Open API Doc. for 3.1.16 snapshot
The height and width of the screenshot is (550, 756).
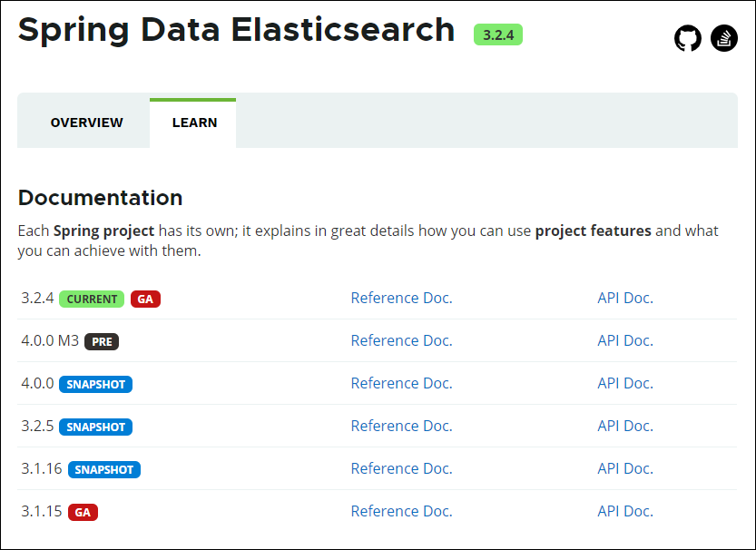pyautogui.click(x=625, y=468)
